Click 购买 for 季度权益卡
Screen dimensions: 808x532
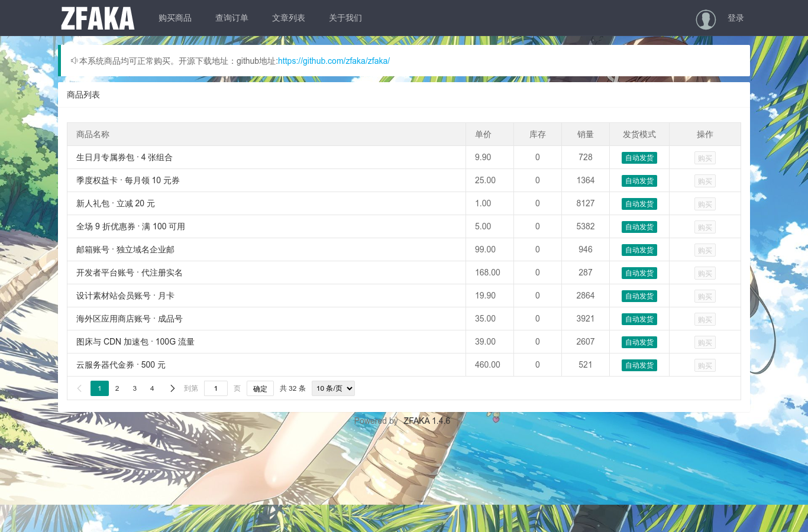pos(705,181)
